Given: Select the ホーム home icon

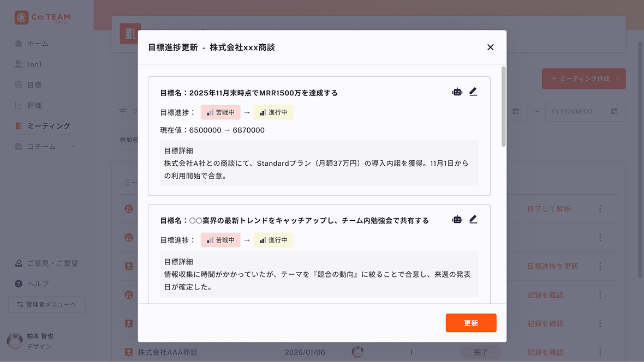Looking at the screenshot, I should [x=20, y=43].
